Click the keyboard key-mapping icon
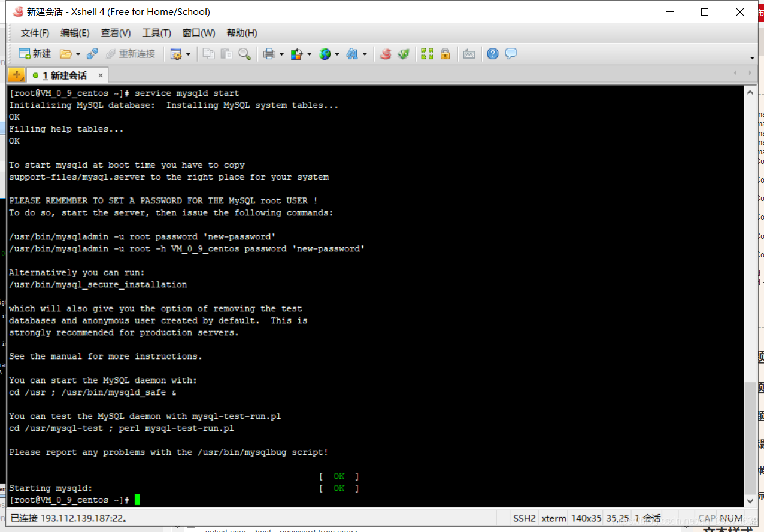The height and width of the screenshot is (532, 764). click(469, 54)
